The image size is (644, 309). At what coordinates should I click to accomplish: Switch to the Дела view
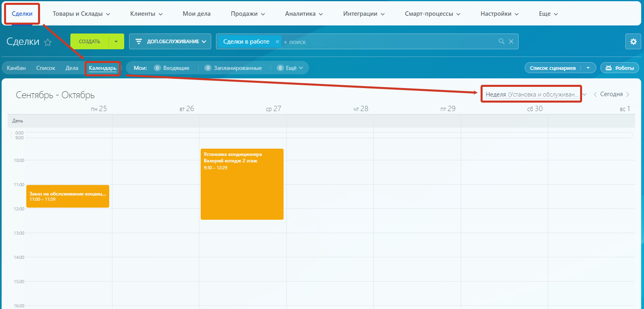coord(72,68)
